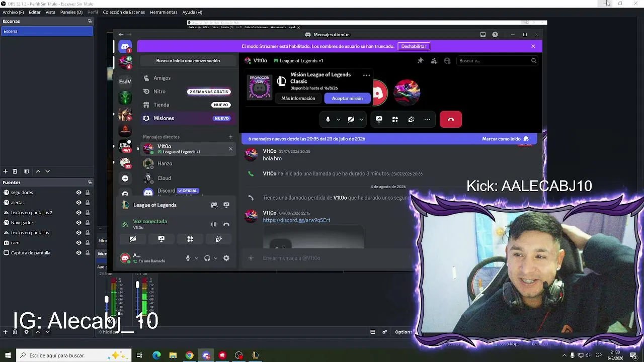Add a new source in Fuentes panel
The image size is (644, 362).
click(x=6, y=332)
